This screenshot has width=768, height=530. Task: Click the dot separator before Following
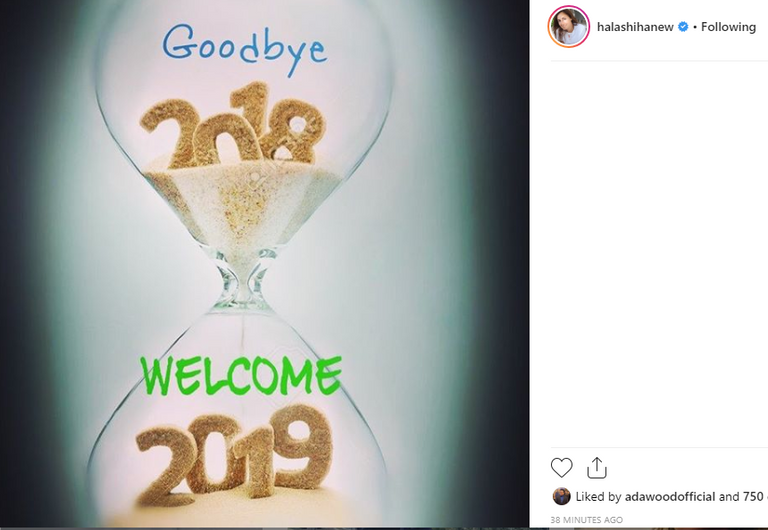pos(695,27)
